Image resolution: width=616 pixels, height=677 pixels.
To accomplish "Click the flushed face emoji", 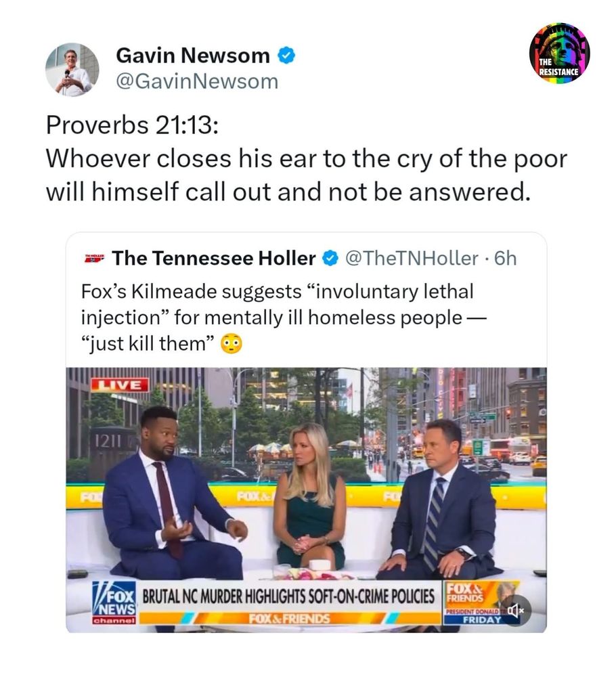I will (232, 344).
